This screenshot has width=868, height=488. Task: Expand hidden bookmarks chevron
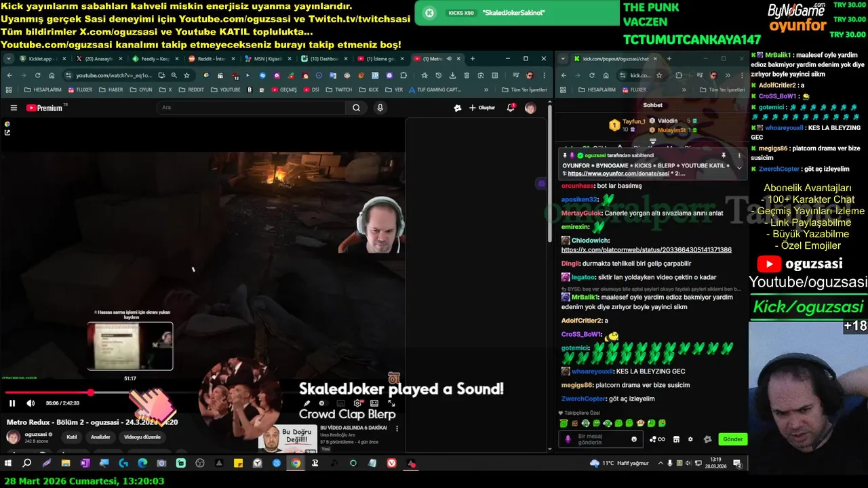click(486, 89)
